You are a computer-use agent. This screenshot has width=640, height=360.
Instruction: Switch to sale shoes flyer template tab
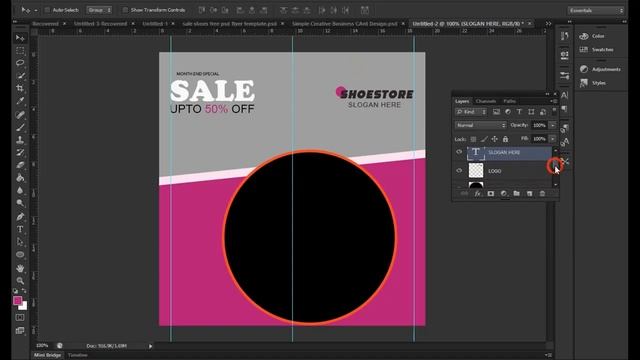pyautogui.click(x=229, y=24)
